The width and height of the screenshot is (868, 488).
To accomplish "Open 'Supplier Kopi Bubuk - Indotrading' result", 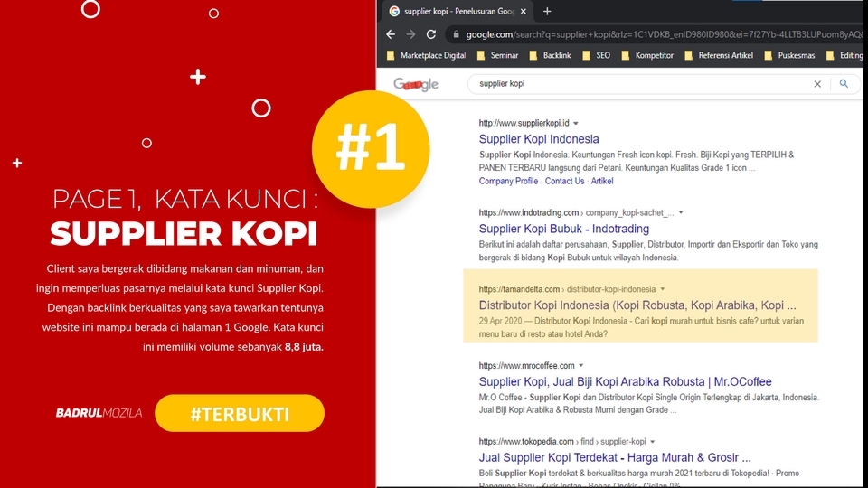I will click(563, 229).
